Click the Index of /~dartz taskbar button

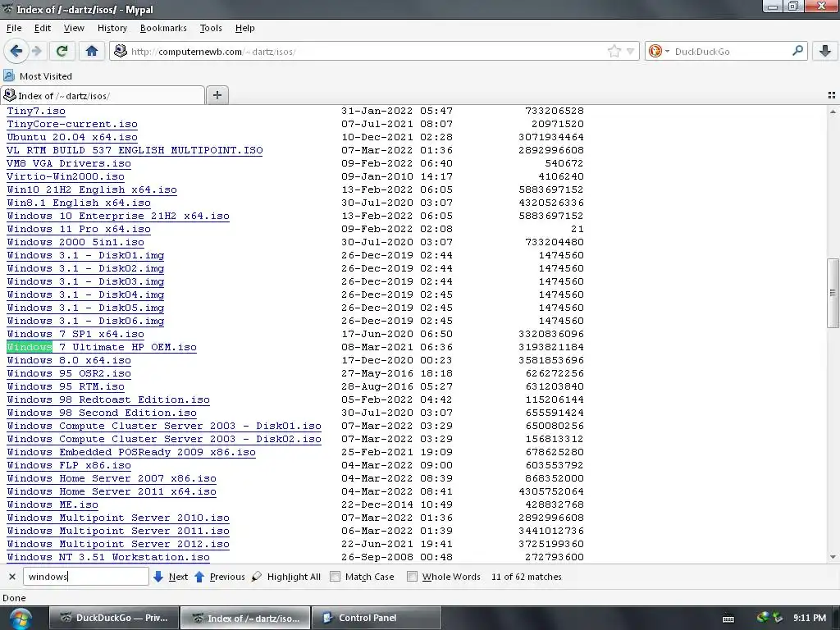[x=245, y=618]
